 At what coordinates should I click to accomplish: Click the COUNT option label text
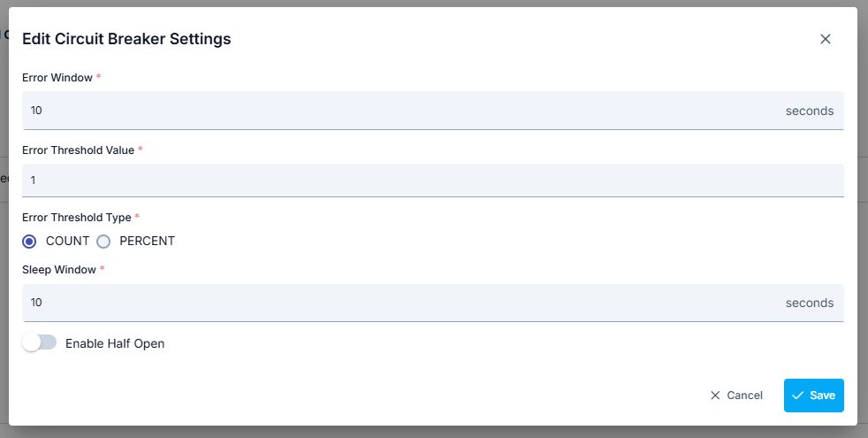tap(68, 241)
